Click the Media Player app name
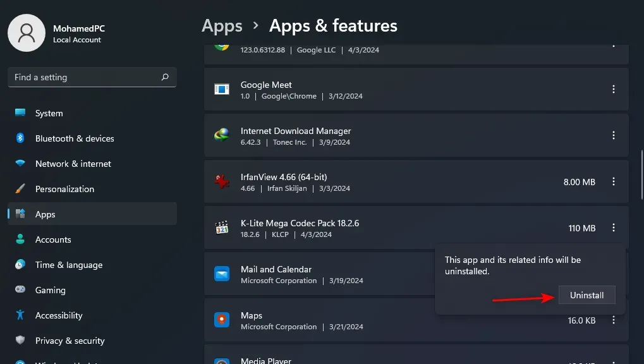Screen dimensions: 644x364 pos(265,360)
